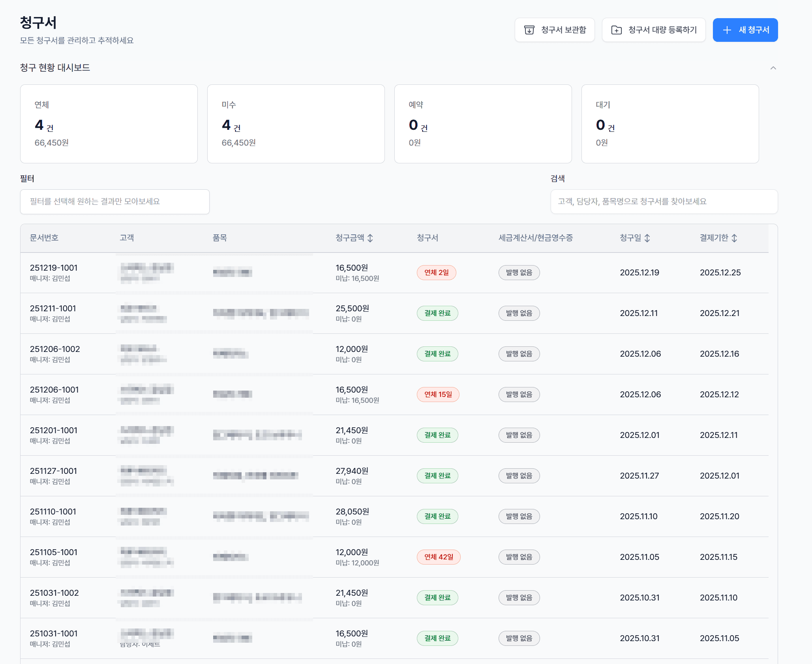Click the folder-plus icon for bulk registration
Image resolution: width=812 pixels, height=664 pixels.
point(616,30)
